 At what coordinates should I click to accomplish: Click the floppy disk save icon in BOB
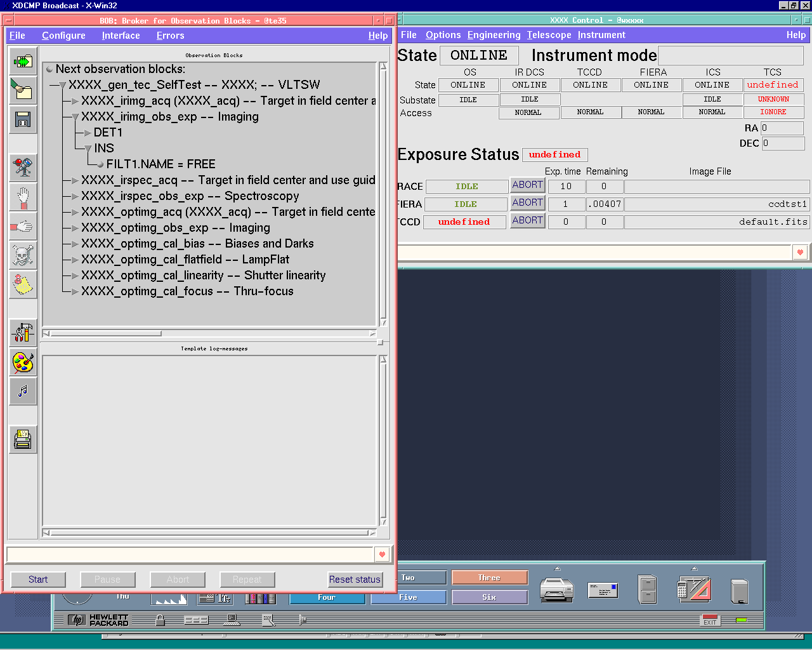[x=23, y=119]
